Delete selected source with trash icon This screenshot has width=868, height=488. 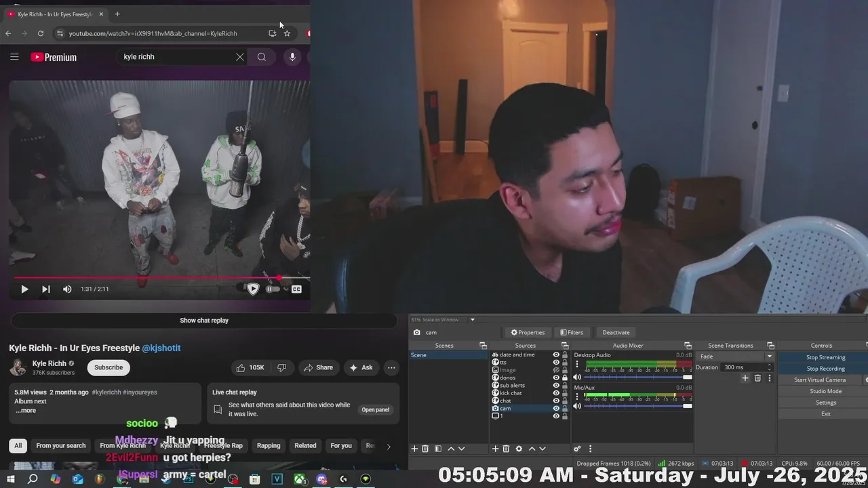coord(506,449)
